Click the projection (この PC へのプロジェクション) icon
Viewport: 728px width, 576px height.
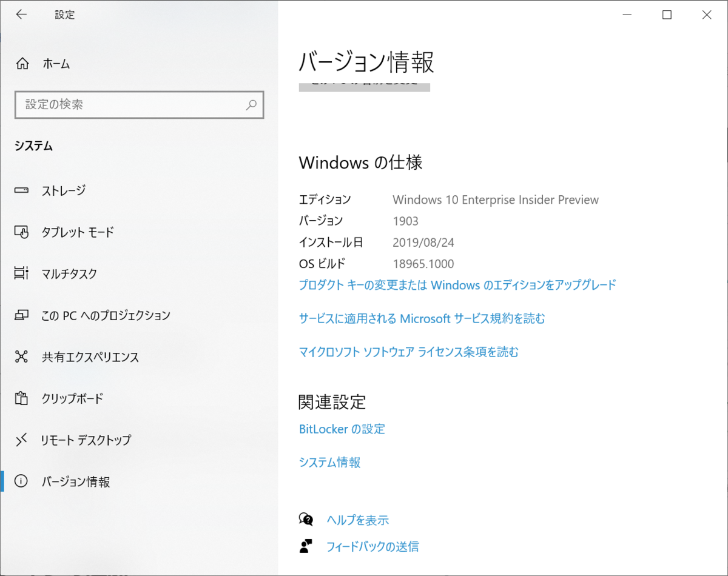22,315
